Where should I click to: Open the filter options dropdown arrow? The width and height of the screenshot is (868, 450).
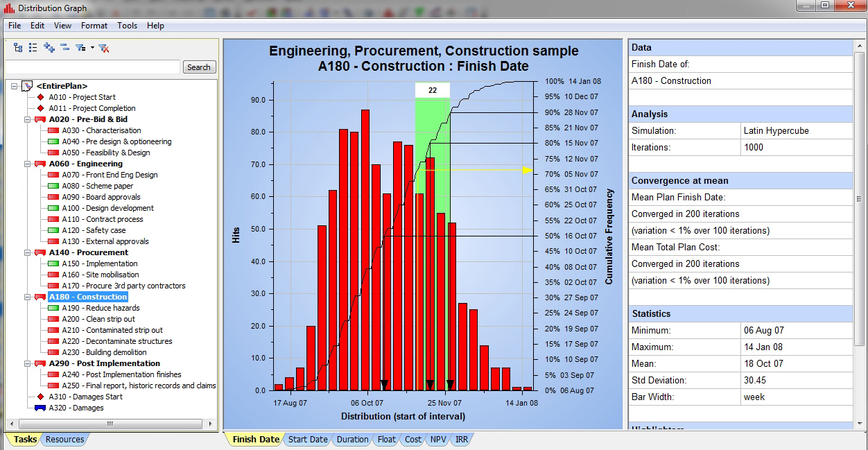click(x=92, y=49)
